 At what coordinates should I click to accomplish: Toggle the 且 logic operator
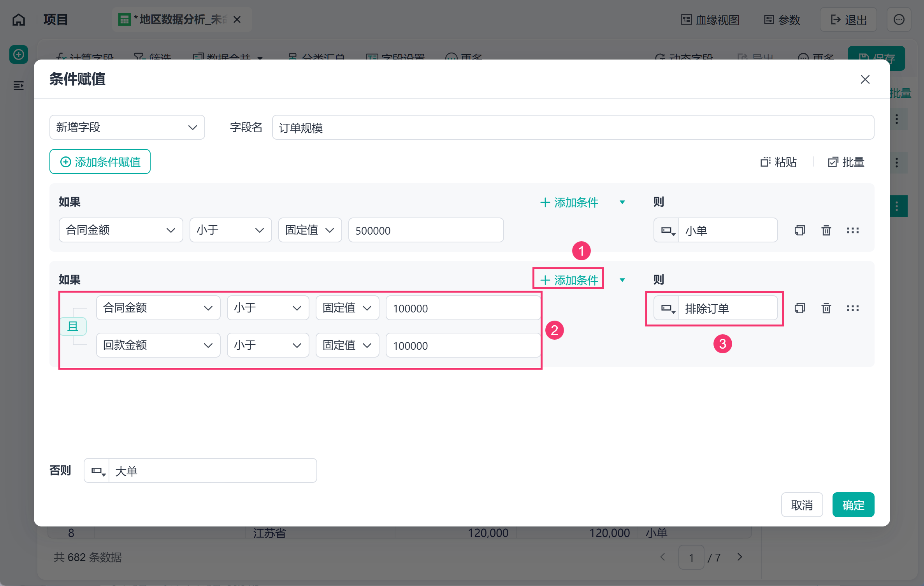(73, 326)
